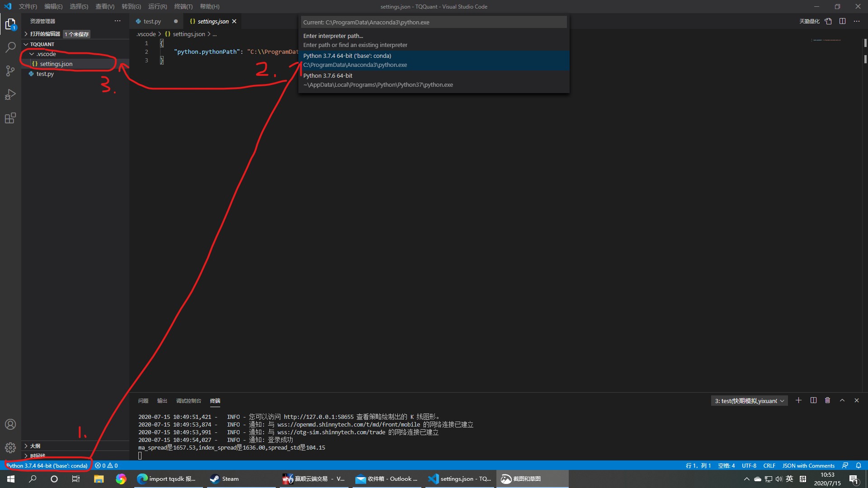Expand the 时间线 timeline section
This screenshot has height=488, width=868.
(x=75, y=455)
